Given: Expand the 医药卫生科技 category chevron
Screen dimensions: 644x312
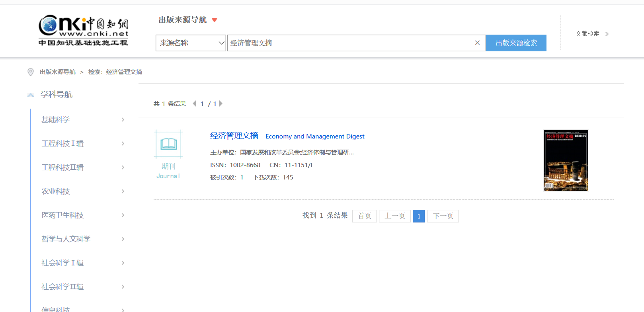Looking at the screenshot, I should (x=123, y=215).
